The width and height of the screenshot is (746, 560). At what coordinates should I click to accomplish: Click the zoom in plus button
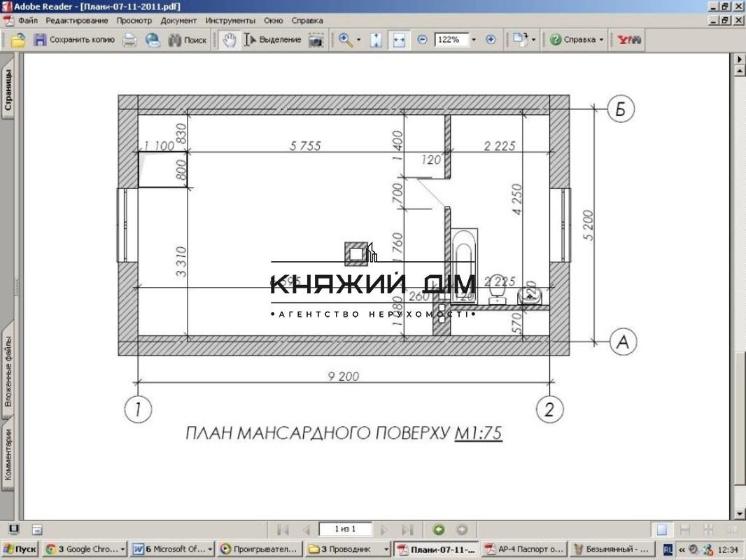(x=491, y=40)
